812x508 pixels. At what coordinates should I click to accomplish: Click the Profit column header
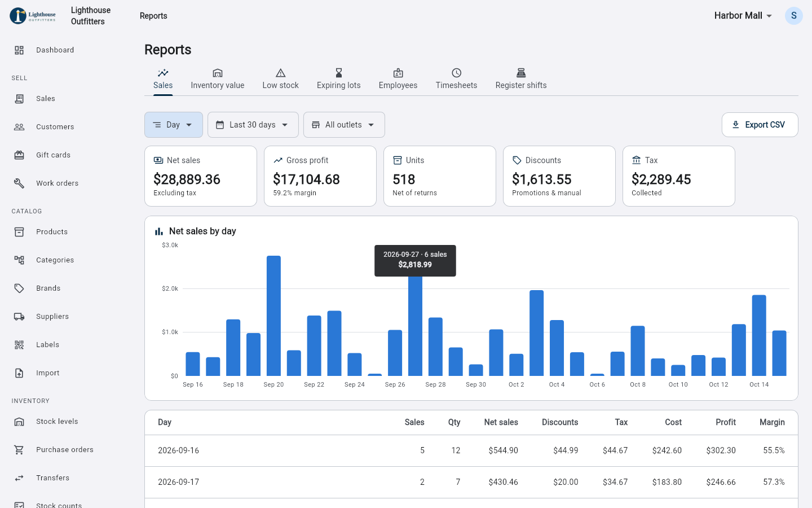coord(726,422)
